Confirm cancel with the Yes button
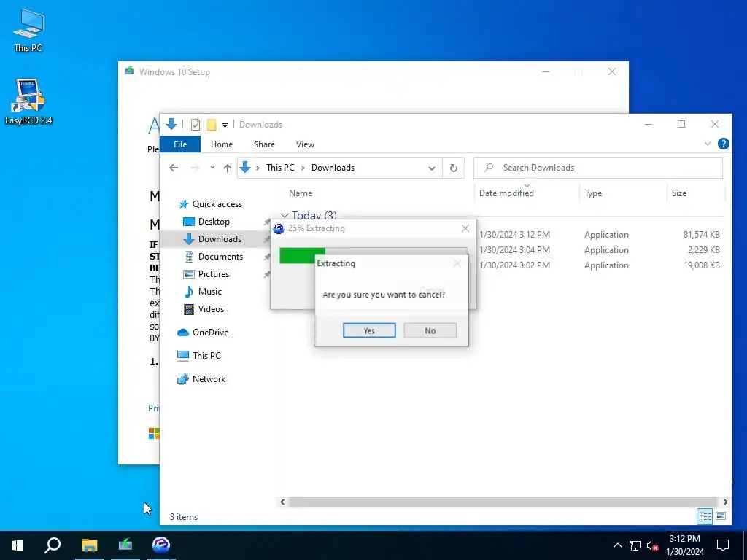Screen dimensions: 747x560 click(369, 330)
